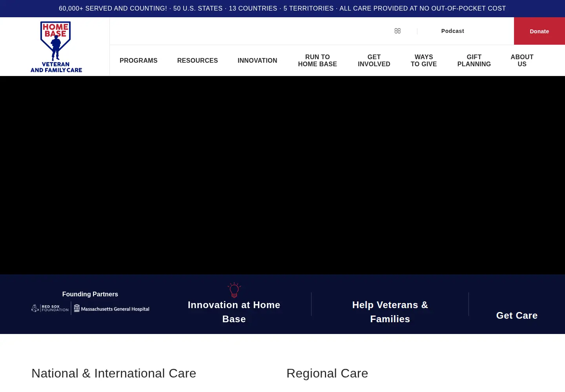Click the grid glyph icon beside Podcast
Viewport: 565px width, 392px height.
(397, 31)
